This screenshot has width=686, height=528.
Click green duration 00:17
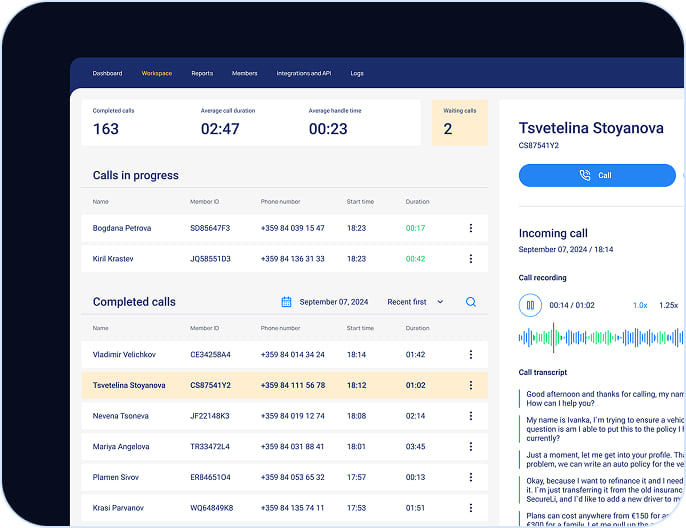415,228
